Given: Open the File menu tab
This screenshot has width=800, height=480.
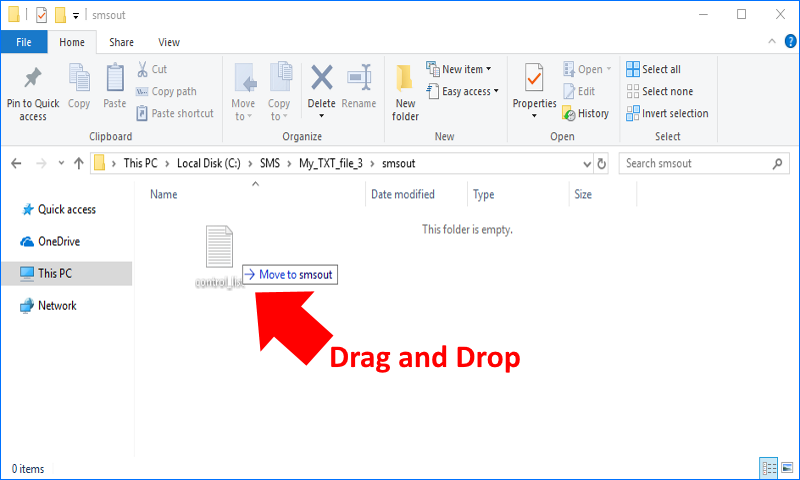Looking at the screenshot, I should [x=24, y=42].
